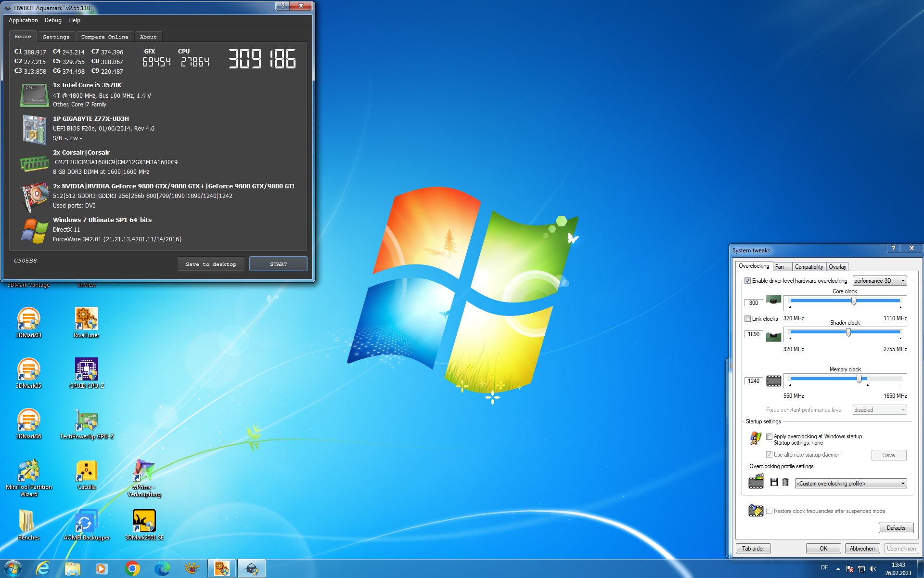924x578 pixels.
Task: Click the Defaults button
Action: [896, 528]
